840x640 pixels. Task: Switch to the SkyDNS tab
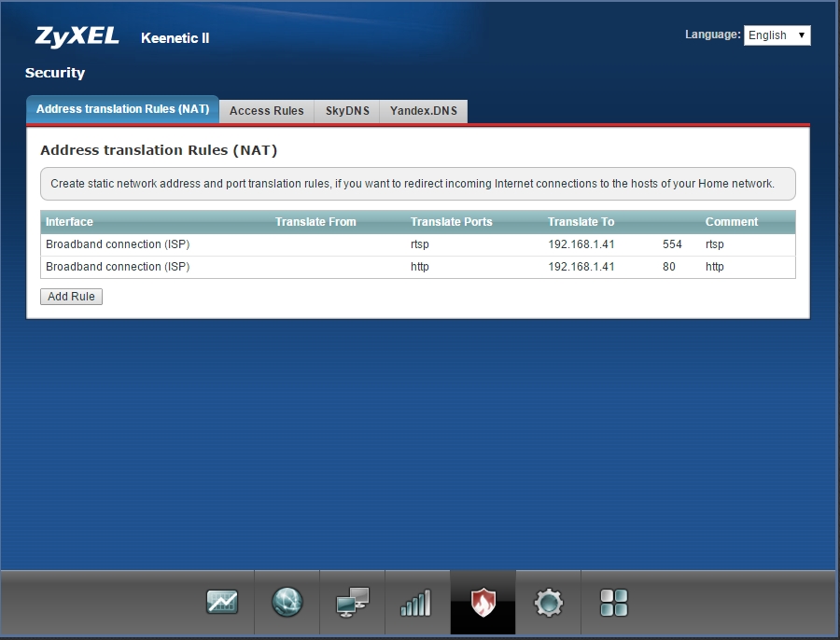pyautogui.click(x=347, y=111)
